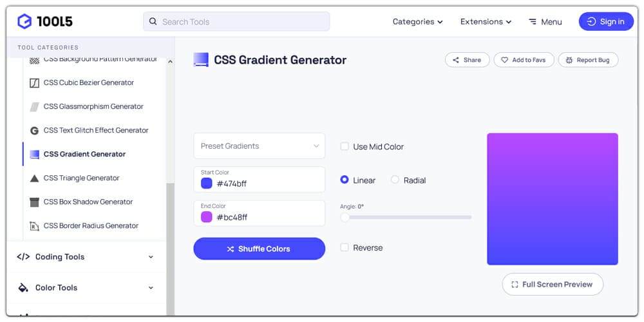This screenshot has height=322, width=644.
Task: Click the Shuffle Colors button
Action: click(259, 249)
